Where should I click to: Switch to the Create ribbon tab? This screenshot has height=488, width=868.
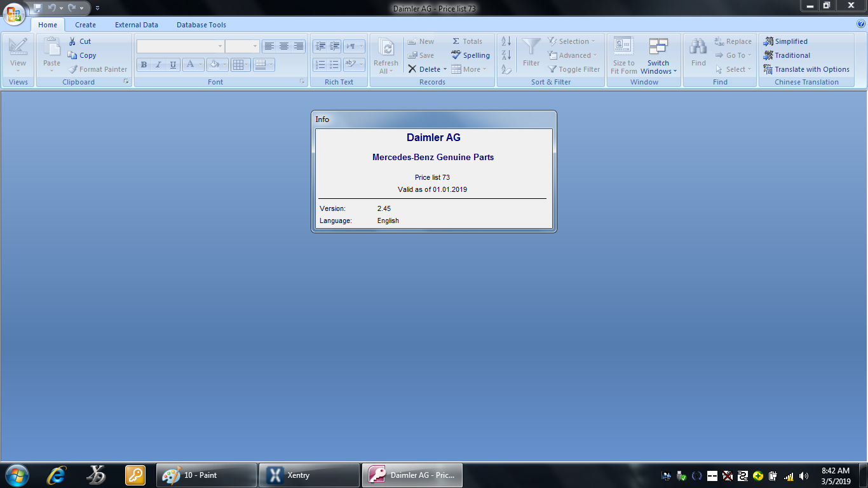coord(85,25)
